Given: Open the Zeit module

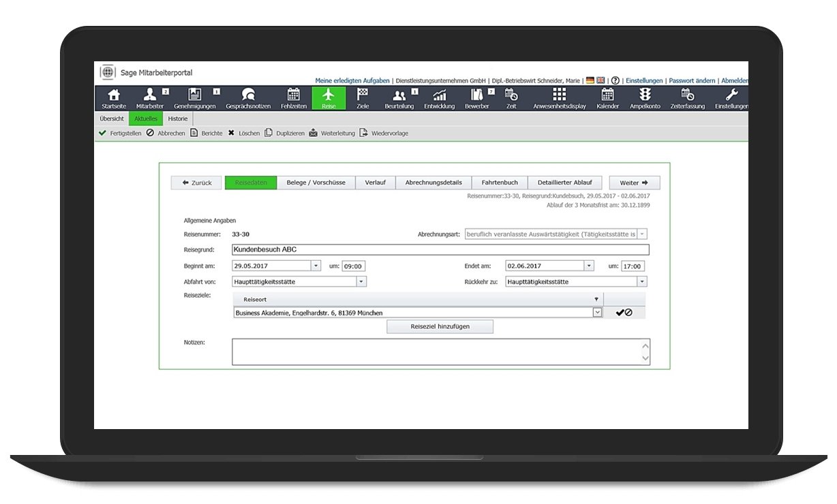Looking at the screenshot, I should (511, 98).
